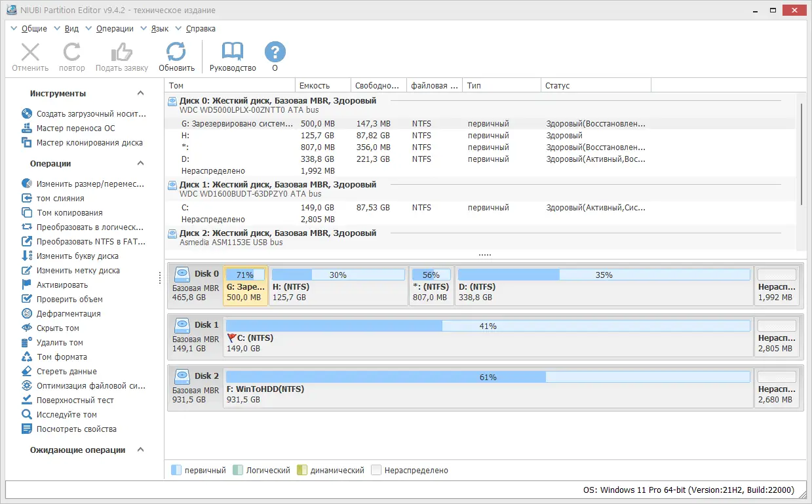
Task: Select Том копирования operation
Action: tap(62, 213)
